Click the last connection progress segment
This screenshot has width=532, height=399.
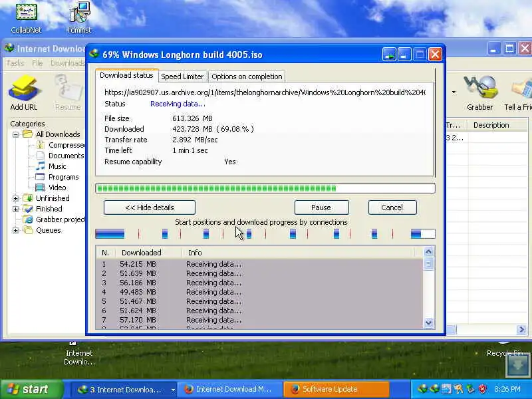click(x=423, y=234)
